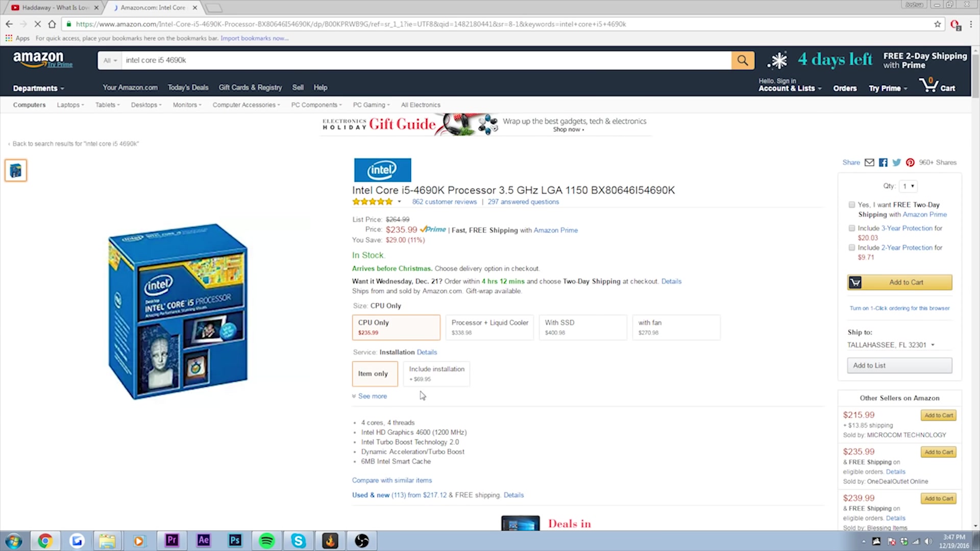Select the product thumbnail image
The image size is (980, 551).
point(16,170)
